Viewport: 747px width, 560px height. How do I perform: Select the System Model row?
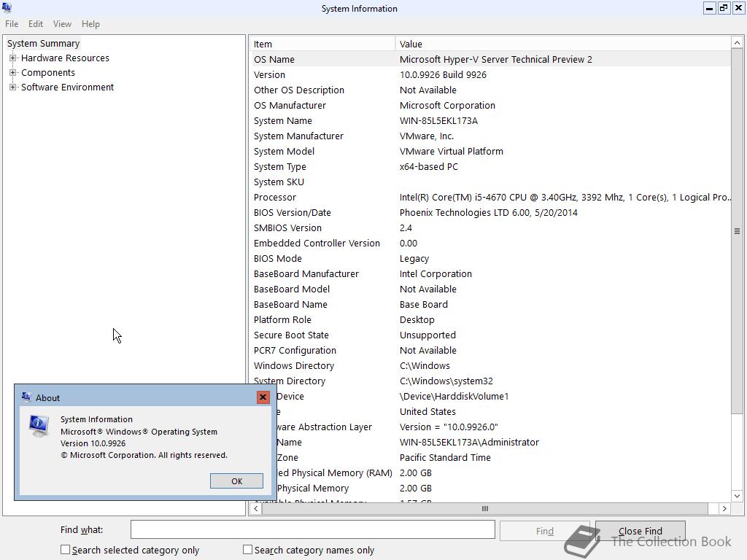pos(489,152)
